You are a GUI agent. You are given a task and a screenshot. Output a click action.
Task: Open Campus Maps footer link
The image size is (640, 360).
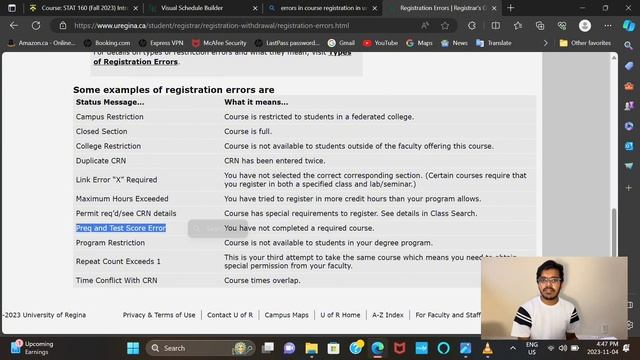[287, 315]
